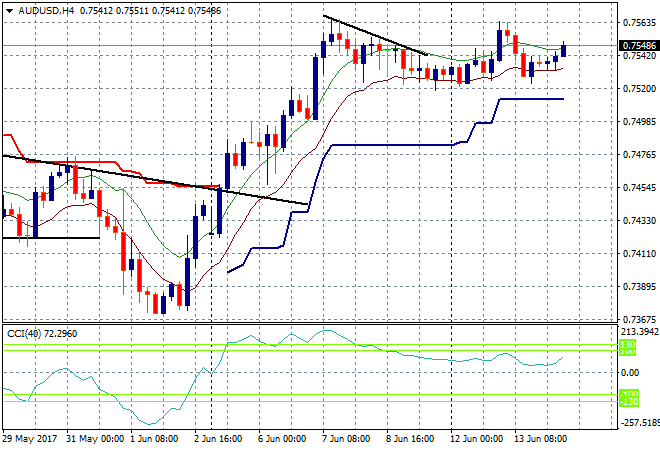Click the 0.74330 price axis label
The image size is (660, 450).
click(x=639, y=221)
